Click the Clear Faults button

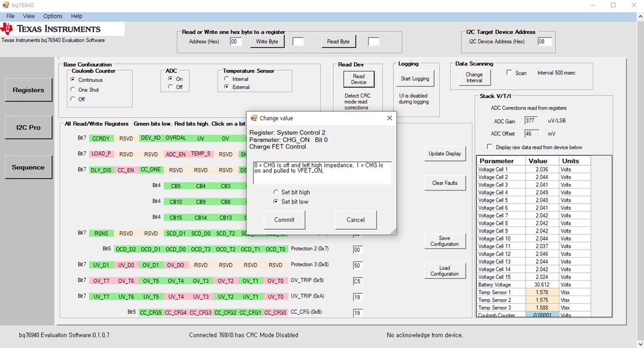tap(445, 183)
